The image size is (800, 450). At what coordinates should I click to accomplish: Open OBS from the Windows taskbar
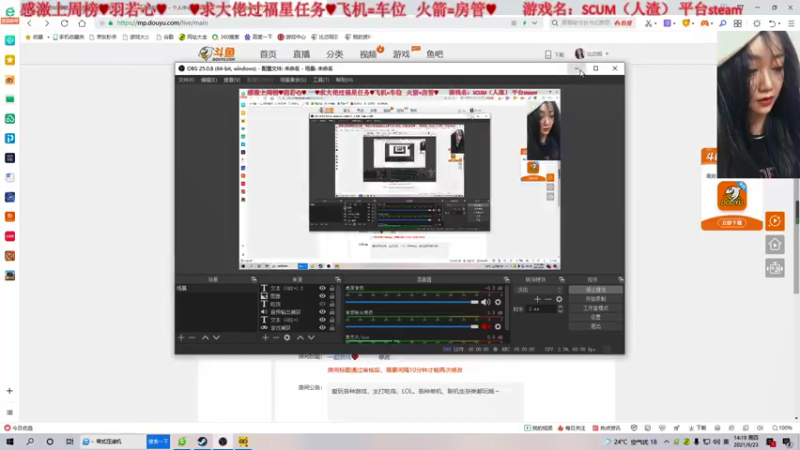point(223,441)
